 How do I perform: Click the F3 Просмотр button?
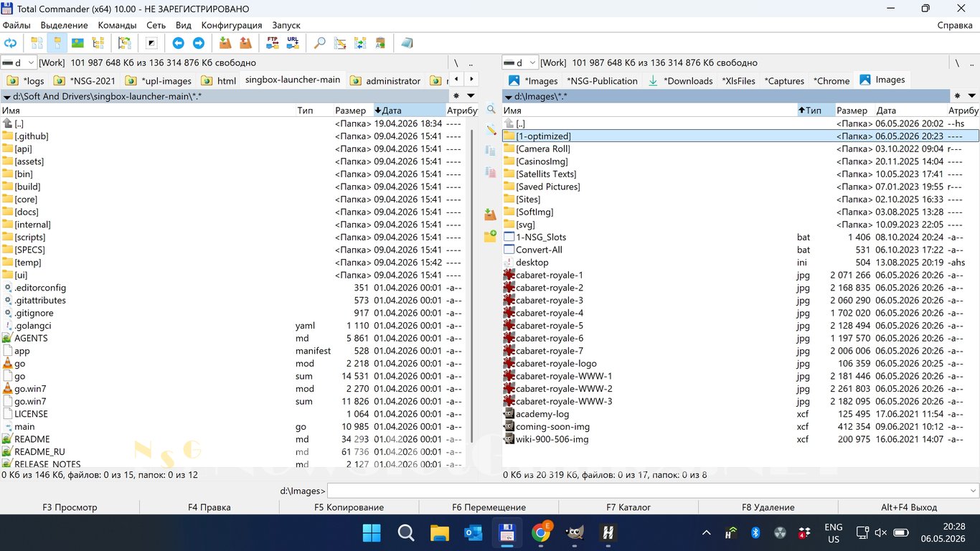(x=70, y=507)
